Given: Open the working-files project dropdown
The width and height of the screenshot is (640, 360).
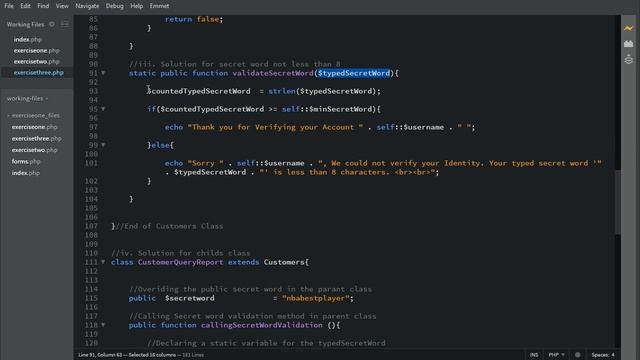Looking at the screenshot, I should click(27, 98).
